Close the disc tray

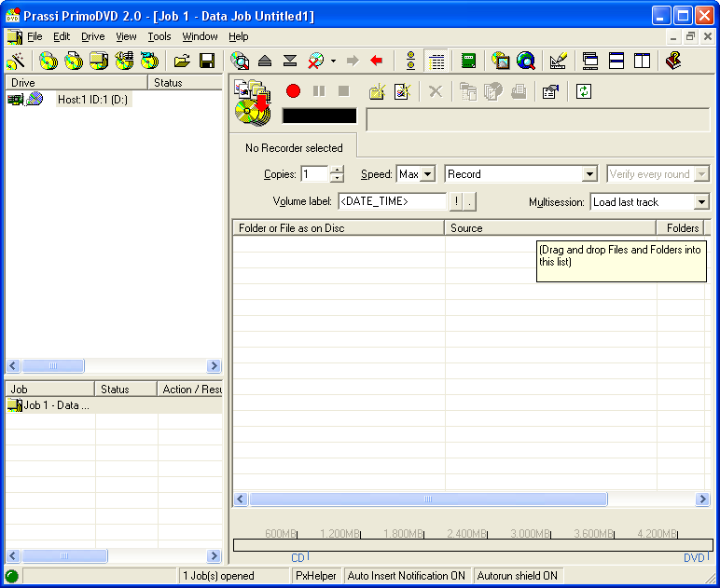[x=290, y=61]
